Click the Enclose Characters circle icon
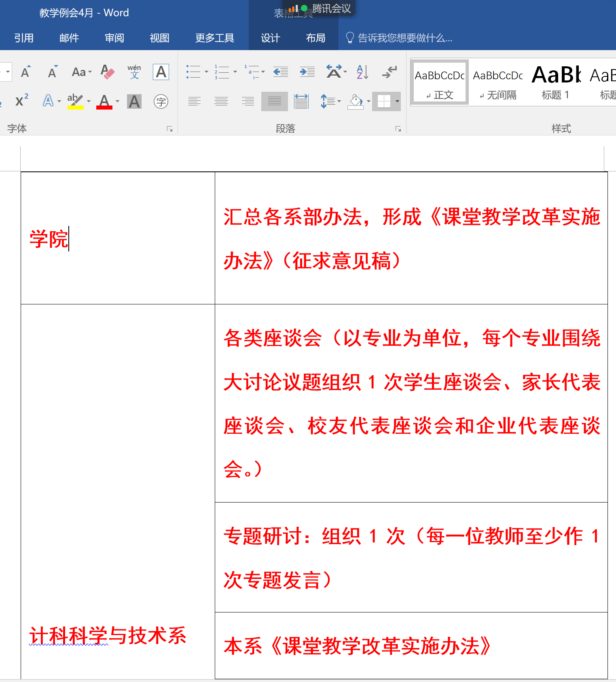Screen dimensions: 616x682 click(x=161, y=101)
